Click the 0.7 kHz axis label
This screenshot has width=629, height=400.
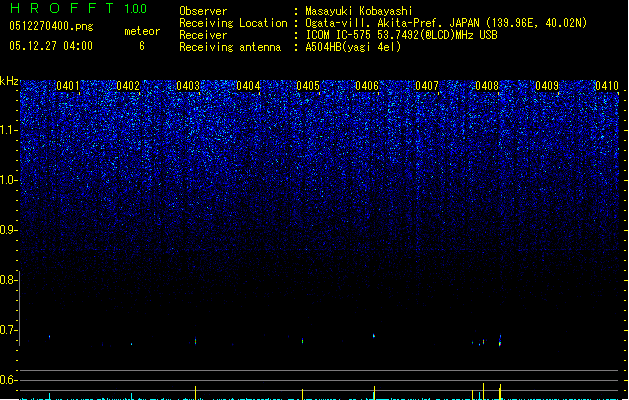(x=8, y=330)
